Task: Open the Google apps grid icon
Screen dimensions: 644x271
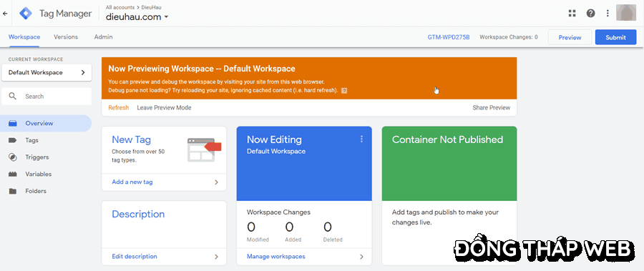Action: click(x=572, y=14)
